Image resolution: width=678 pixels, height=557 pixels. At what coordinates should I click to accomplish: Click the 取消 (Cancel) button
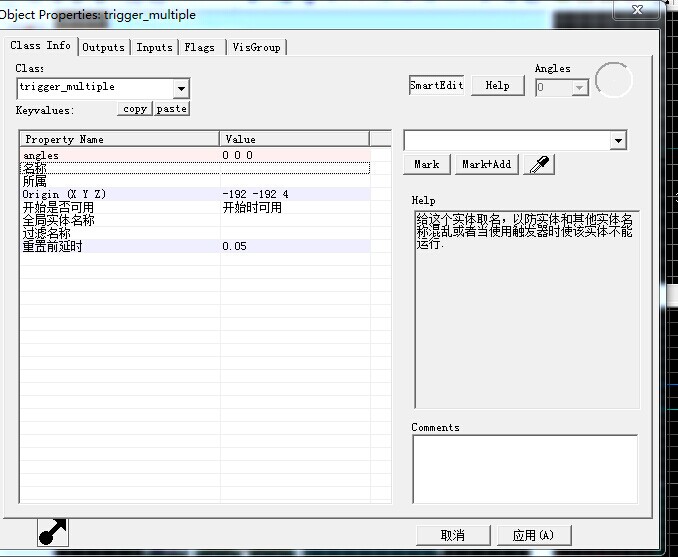click(x=453, y=535)
